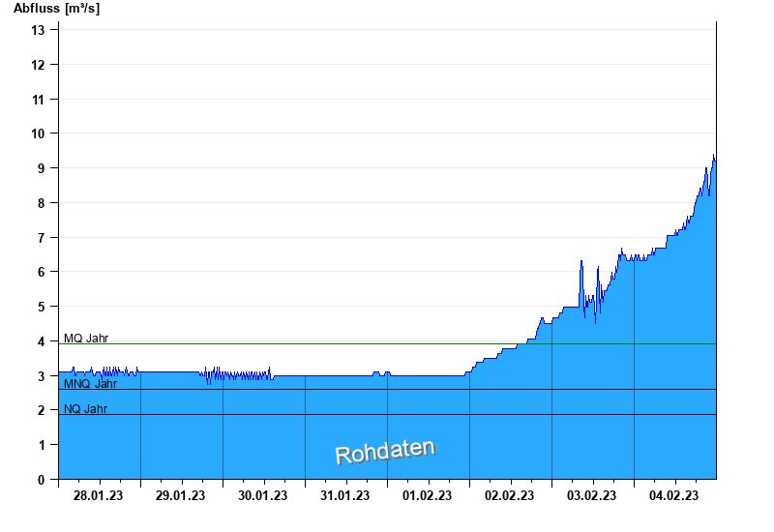Click y-axis value 0

[x=41, y=480]
